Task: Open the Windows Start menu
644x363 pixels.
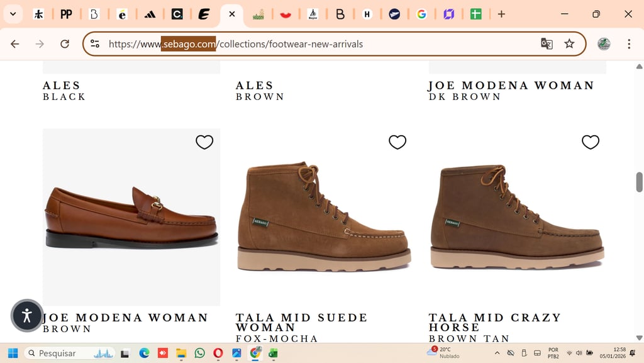Action: coord(13,353)
